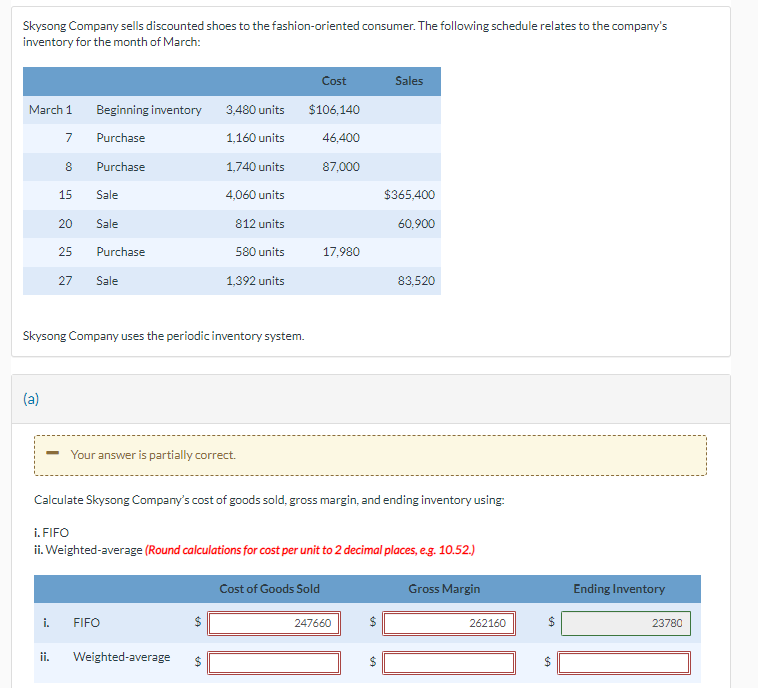This screenshot has height=688, width=758.
Task: Click the Gross Margin column header
Action: click(444, 589)
